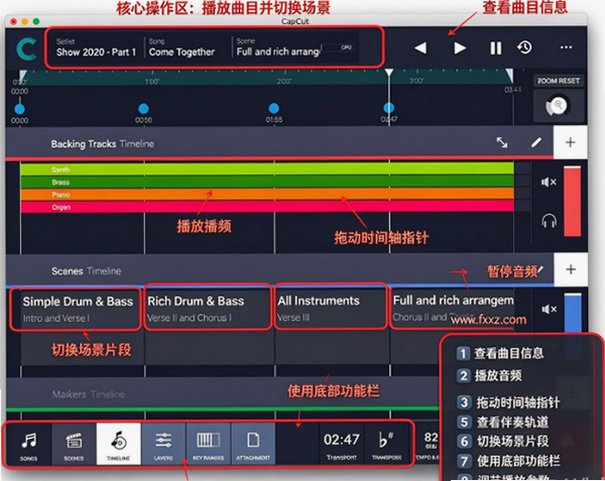Mute the Backing Tracks with speaker icon
This screenshot has width=605, height=481.
[549, 182]
